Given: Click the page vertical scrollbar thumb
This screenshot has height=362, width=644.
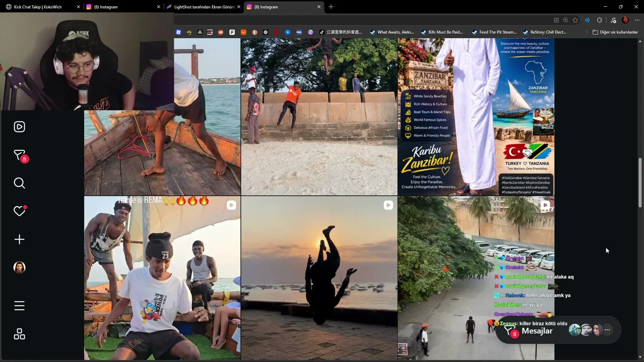Looking at the screenshot, I should (x=640, y=182).
